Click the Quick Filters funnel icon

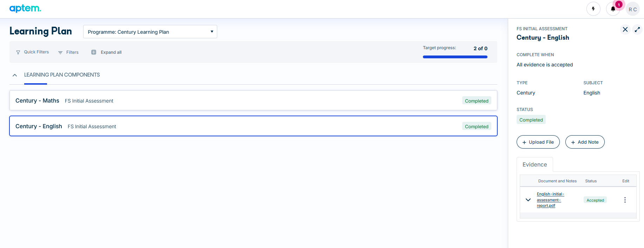tap(18, 52)
